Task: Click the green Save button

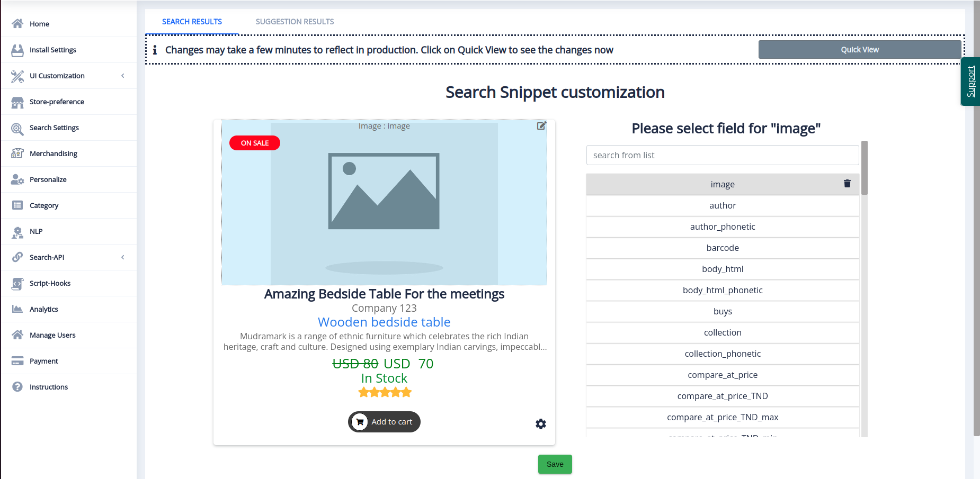Action: pos(555,464)
